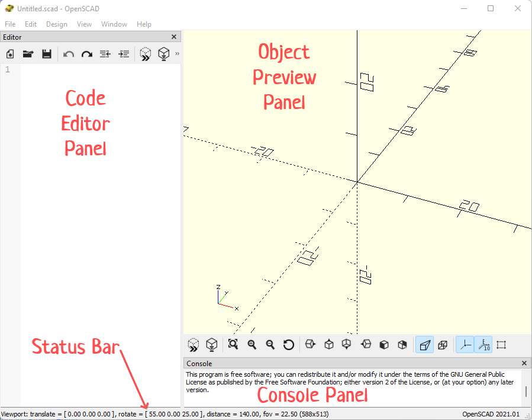
Task: Click the Render icon in the viewport toolbar
Action: pyautogui.click(x=212, y=345)
